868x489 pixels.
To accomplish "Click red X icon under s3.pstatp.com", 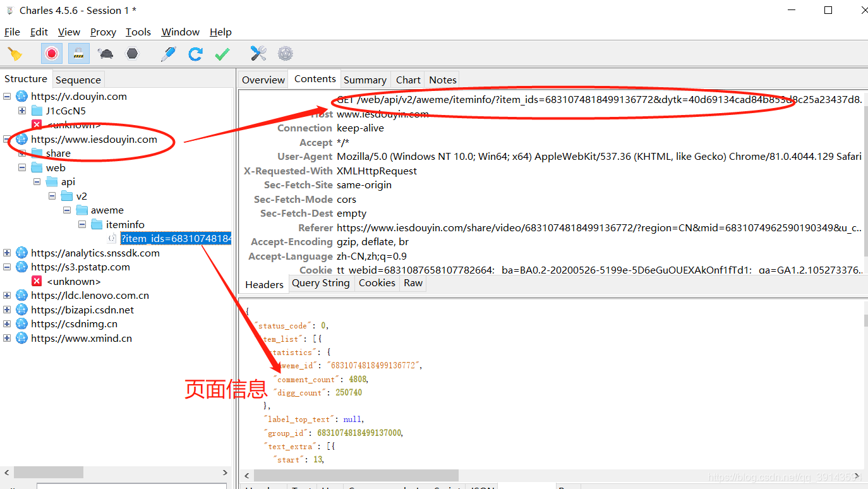I will (x=37, y=281).
